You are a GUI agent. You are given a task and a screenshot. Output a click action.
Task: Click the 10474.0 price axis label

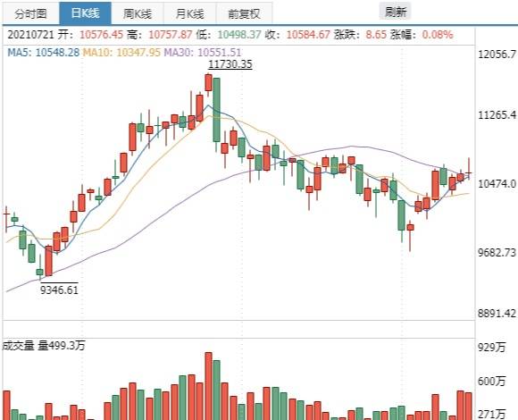(x=497, y=184)
